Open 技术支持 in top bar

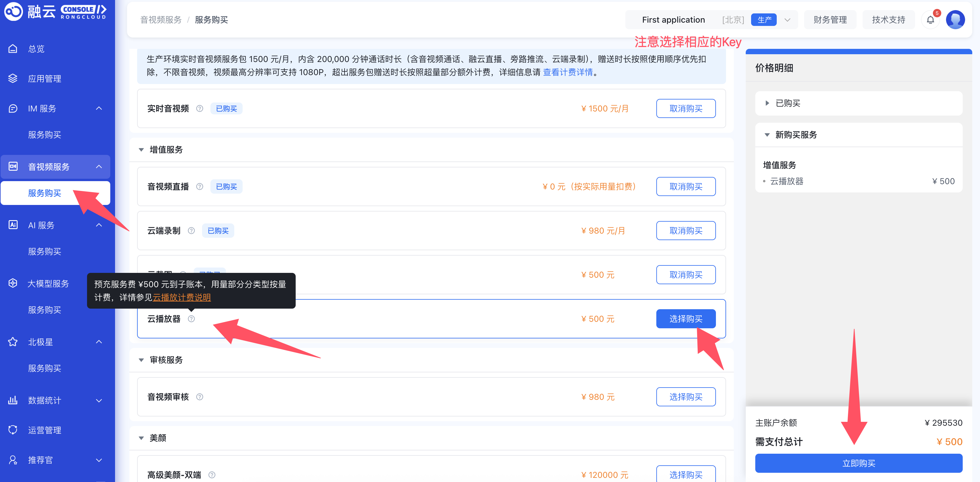pos(888,20)
